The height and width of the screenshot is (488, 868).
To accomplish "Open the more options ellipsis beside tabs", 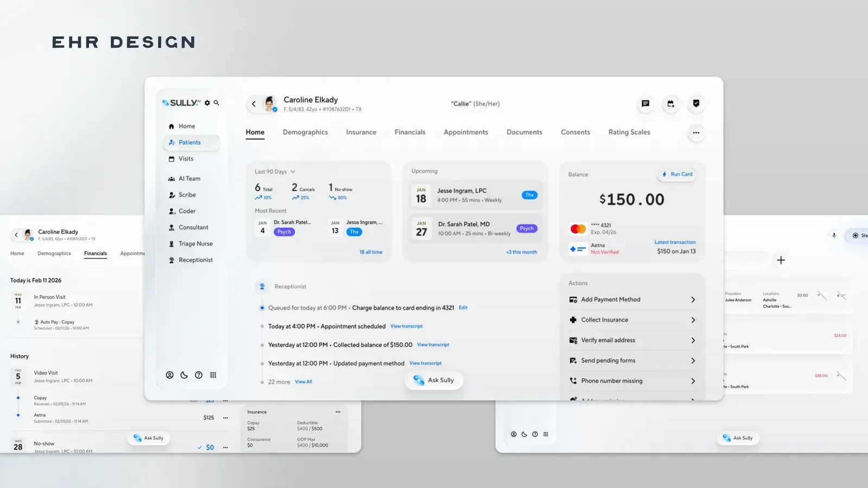I will coord(696,133).
